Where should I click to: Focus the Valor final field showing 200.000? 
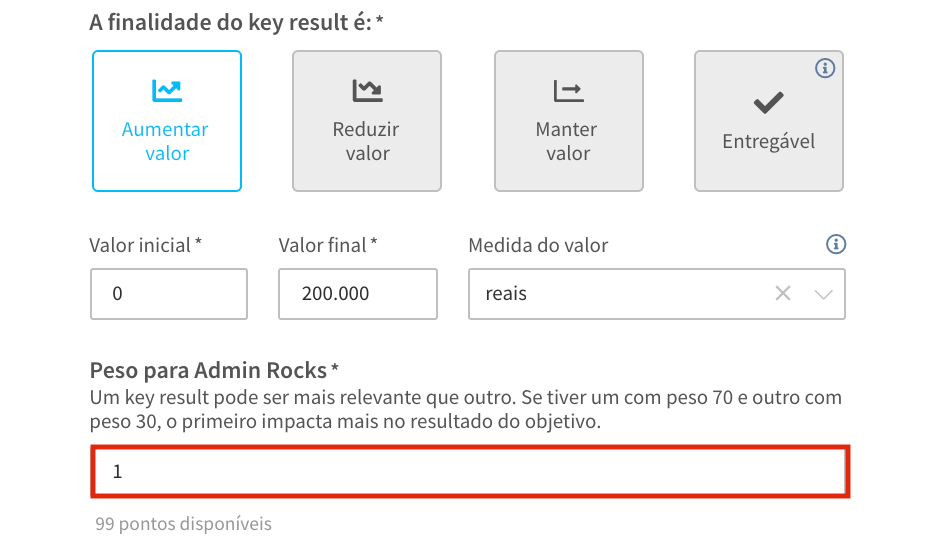[358, 294]
